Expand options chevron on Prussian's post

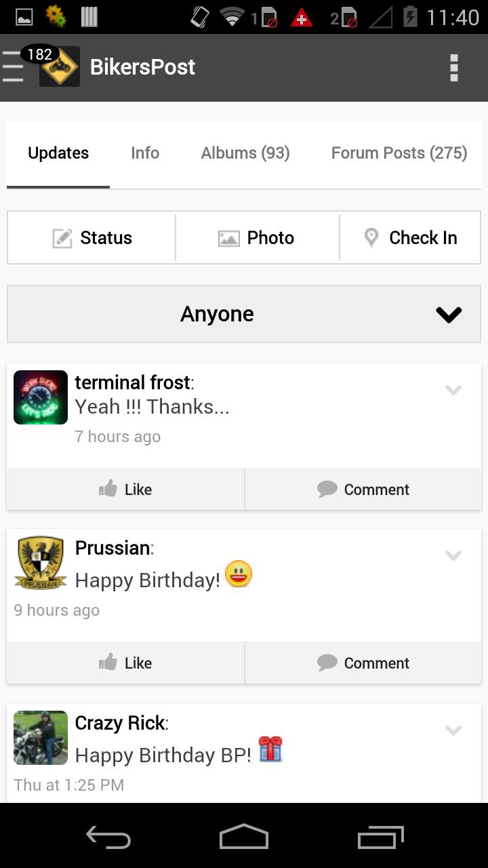(453, 555)
